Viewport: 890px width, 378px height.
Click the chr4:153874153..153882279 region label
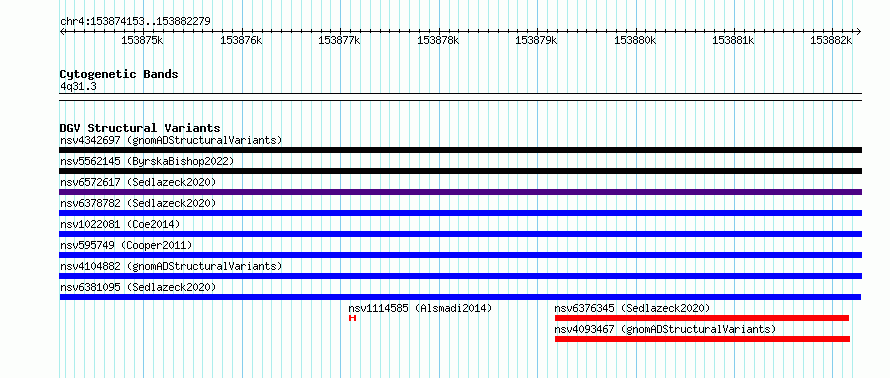(x=135, y=21)
